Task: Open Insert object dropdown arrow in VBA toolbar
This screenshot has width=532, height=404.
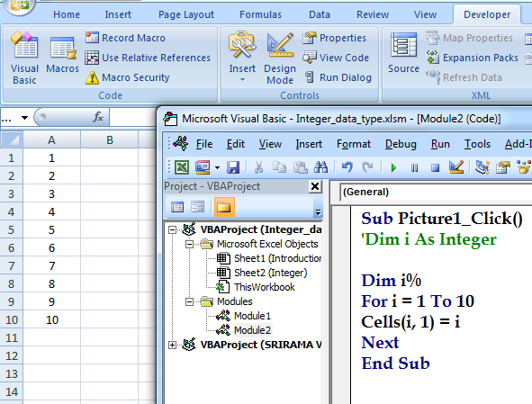Action: click(x=217, y=167)
